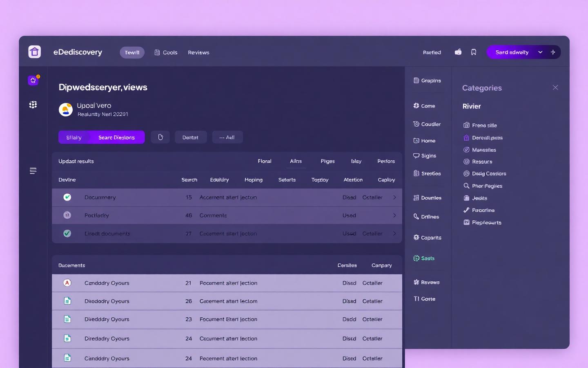Select the Ailns results tab
Screen dimensions: 588x368
coord(296,161)
